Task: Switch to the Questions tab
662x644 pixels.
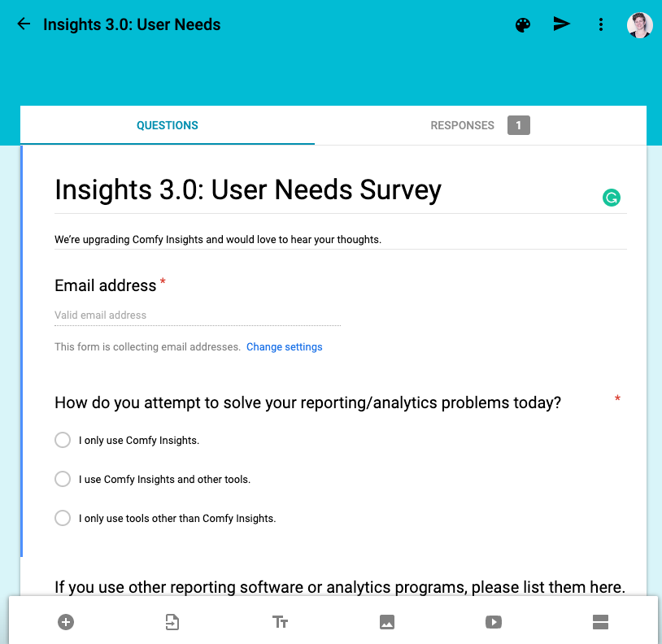Action: click(168, 125)
